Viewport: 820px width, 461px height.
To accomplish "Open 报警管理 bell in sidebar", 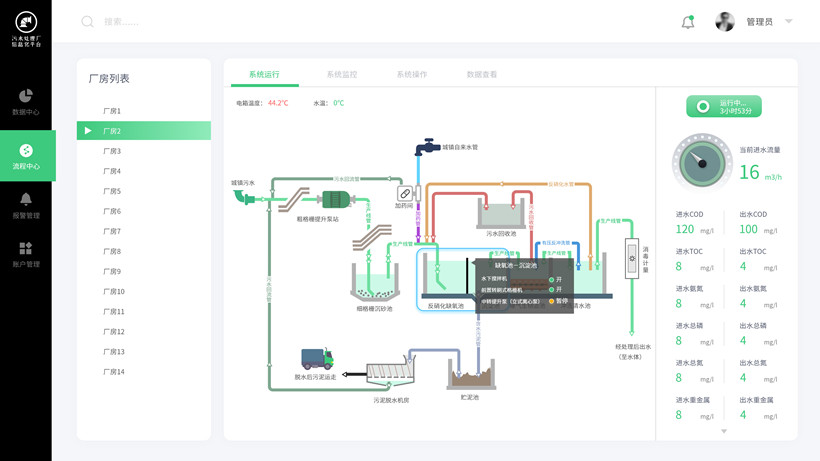I will click(x=26, y=205).
